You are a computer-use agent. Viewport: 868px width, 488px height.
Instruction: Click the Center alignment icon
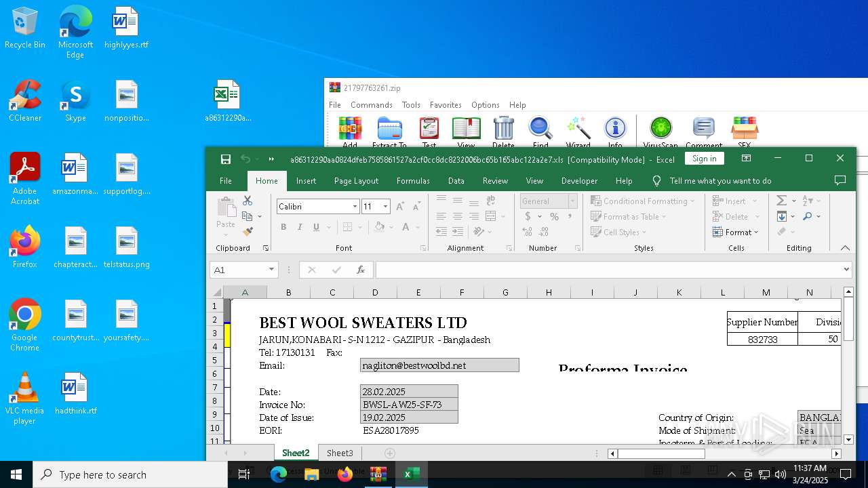coord(458,216)
